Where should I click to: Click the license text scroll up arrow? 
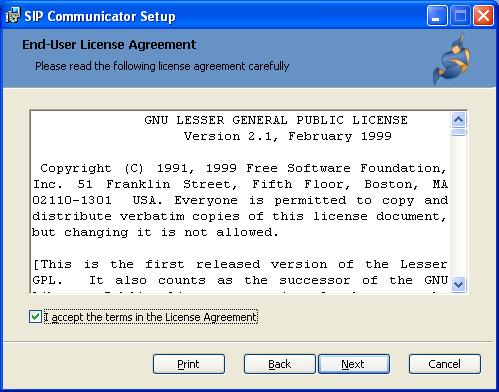pyautogui.click(x=459, y=119)
